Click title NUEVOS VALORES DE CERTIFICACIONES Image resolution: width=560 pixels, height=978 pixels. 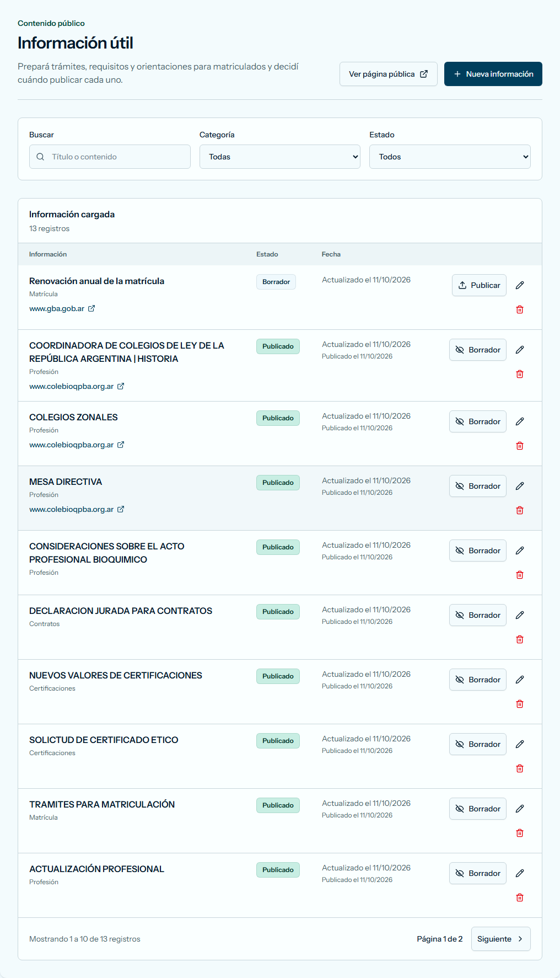pyautogui.click(x=116, y=676)
